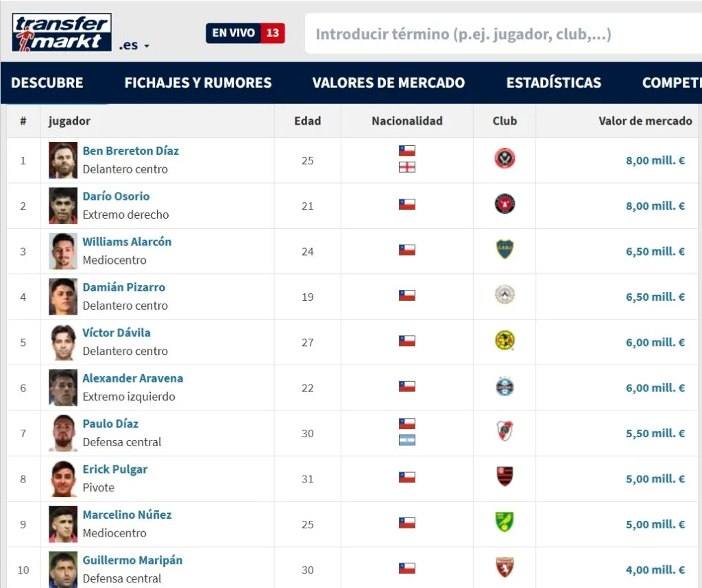The width and height of the screenshot is (702, 588).
Task: Click Marcelino Núñez's profile photo
Action: 62,524
